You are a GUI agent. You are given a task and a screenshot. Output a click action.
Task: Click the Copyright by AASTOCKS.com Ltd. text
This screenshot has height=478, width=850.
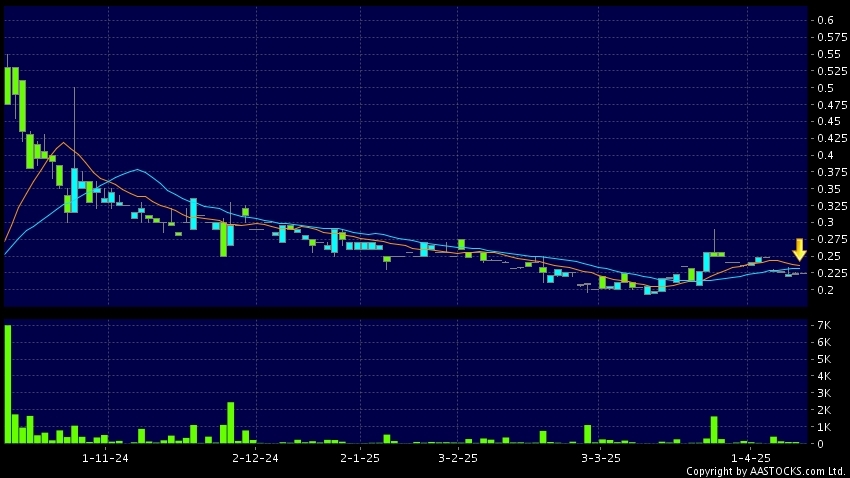pyautogui.click(x=765, y=471)
